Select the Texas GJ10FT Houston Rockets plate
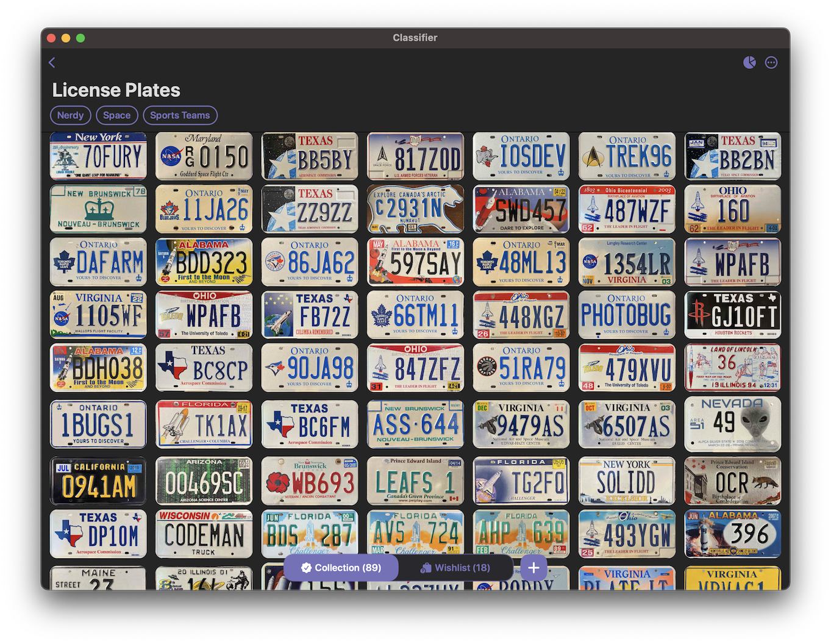 coord(732,315)
